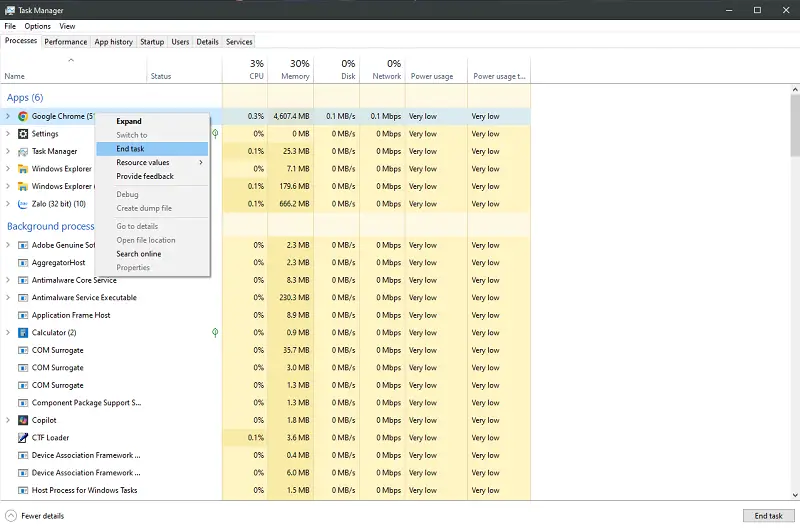Click the Settings gear icon in Apps list
800x531 pixels.
(x=23, y=134)
